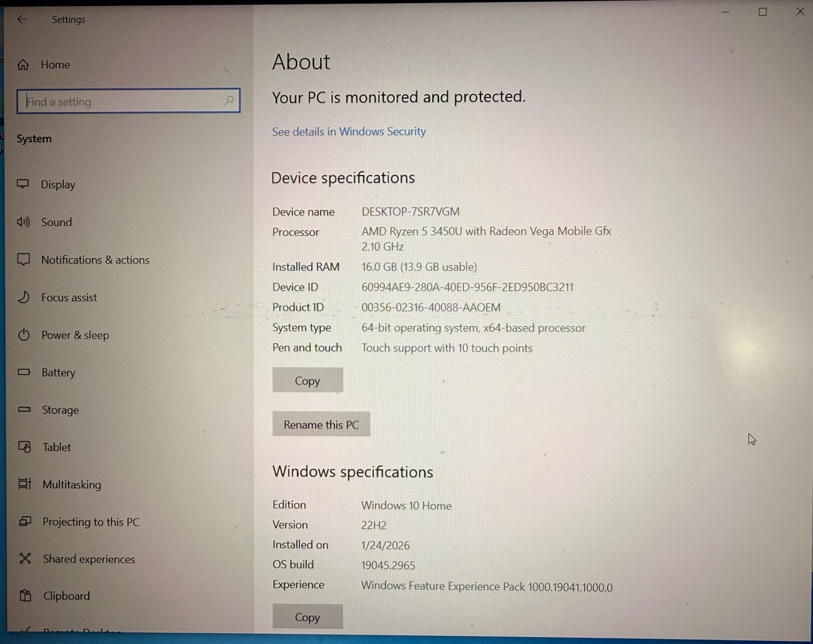Open Battery settings via battery icon
Screen dimensions: 813x644
click(x=24, y=372)
